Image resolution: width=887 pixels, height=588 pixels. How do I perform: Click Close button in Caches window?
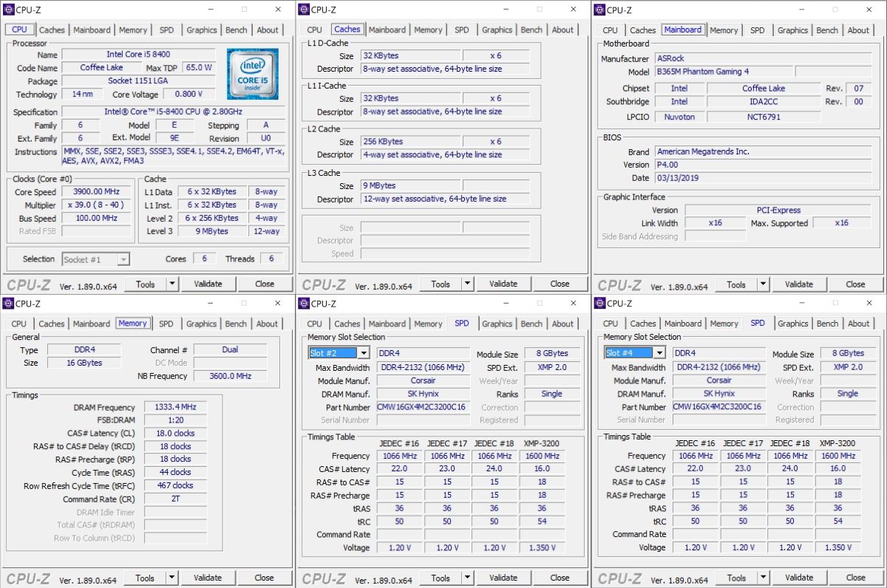click(560, 284)
